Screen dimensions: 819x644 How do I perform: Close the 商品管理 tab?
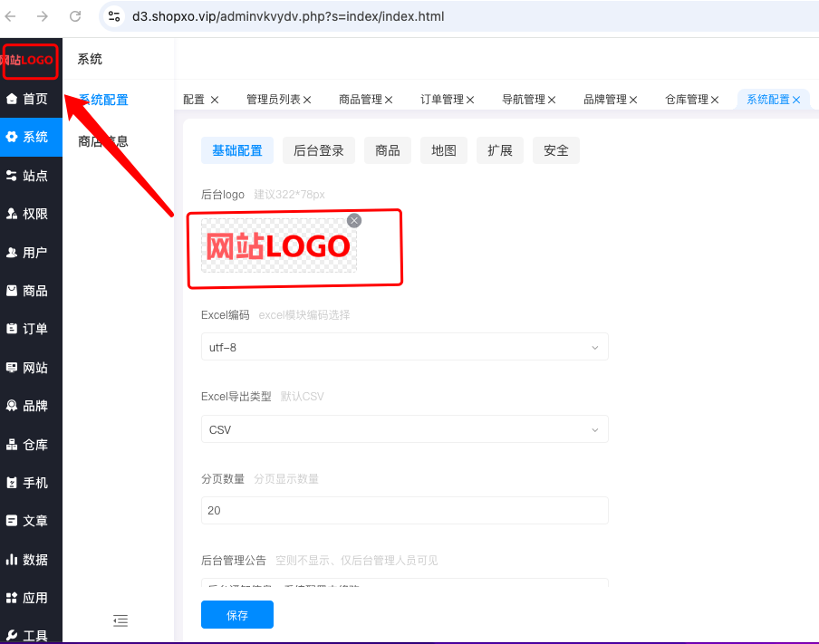coord(389,100)
